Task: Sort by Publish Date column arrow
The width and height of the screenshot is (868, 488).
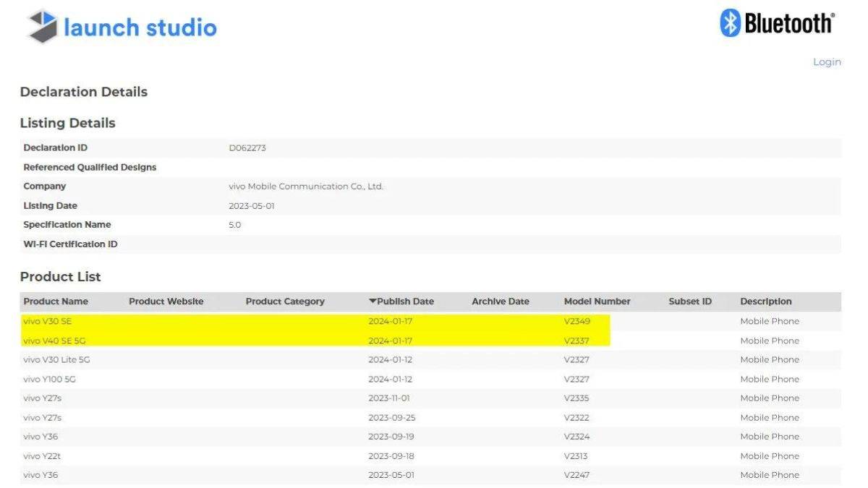Action: pos(373,301)
